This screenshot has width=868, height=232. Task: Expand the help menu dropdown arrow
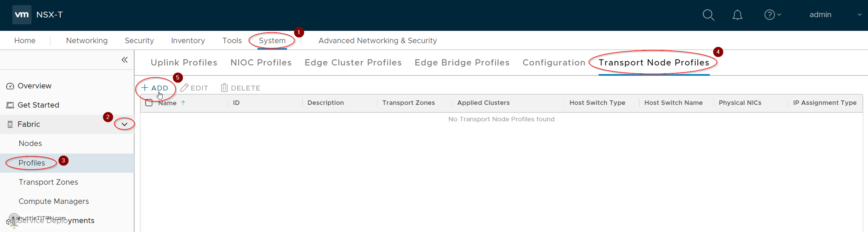779,15
